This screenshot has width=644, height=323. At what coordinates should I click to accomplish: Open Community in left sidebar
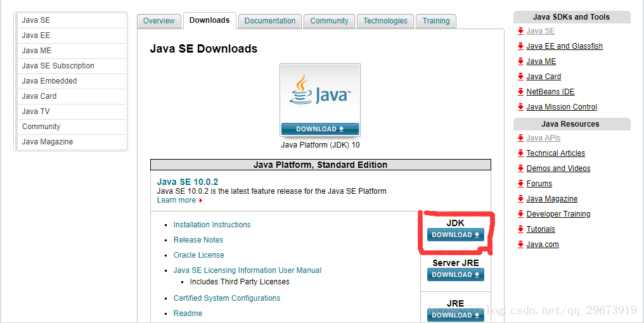point(70,127)
